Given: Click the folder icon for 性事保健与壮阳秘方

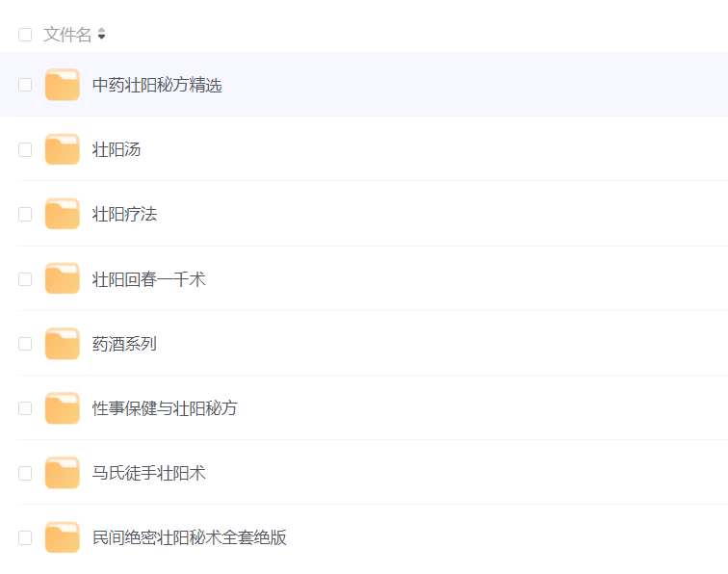Looking at the screenshot, I should click(63, 408).
